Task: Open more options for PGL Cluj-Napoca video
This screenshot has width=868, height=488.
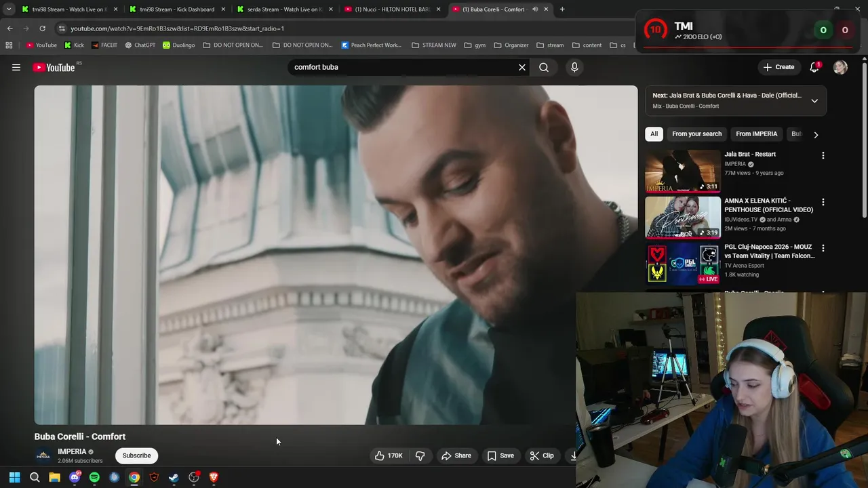Action: 823,249
